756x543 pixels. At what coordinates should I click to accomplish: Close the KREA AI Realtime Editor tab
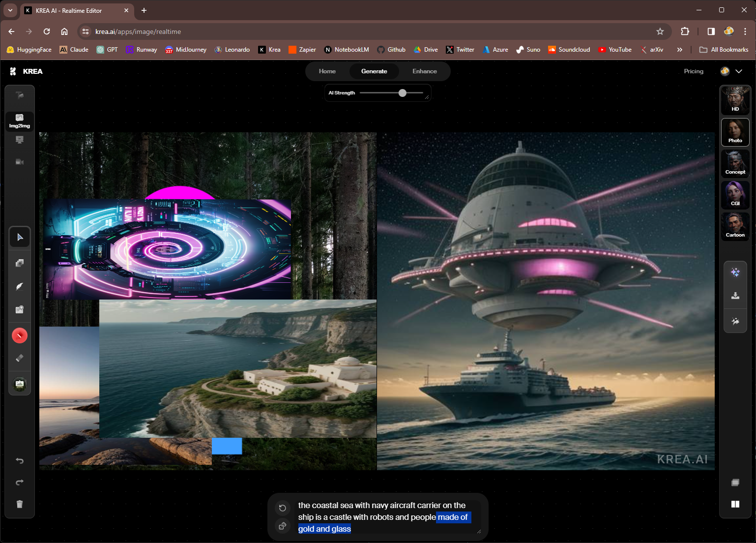coord(126,10)
